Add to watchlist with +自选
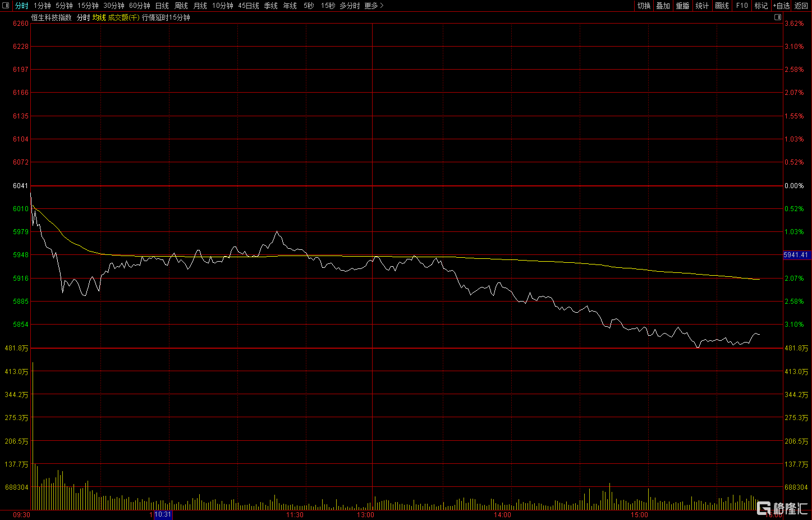 [781, 6]
